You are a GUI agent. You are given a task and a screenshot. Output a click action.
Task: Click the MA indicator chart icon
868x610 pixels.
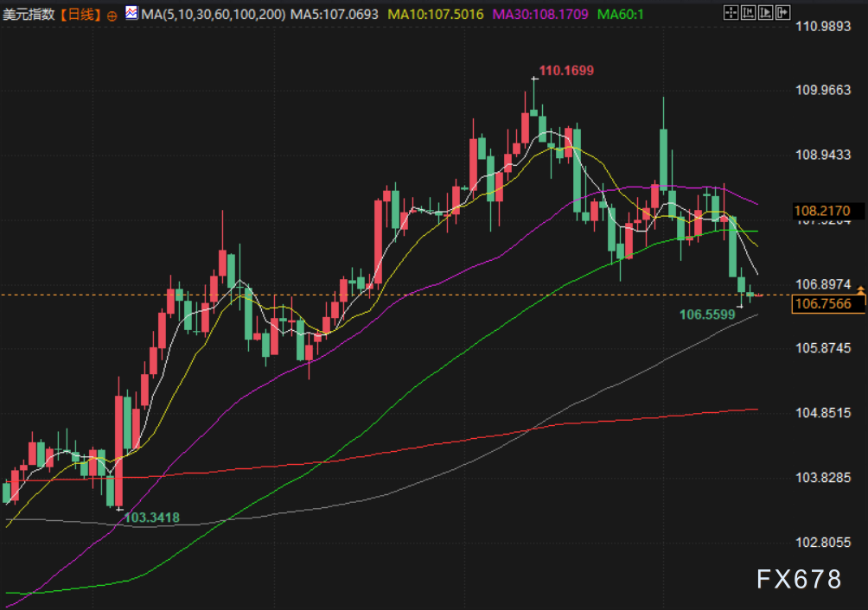131,13
